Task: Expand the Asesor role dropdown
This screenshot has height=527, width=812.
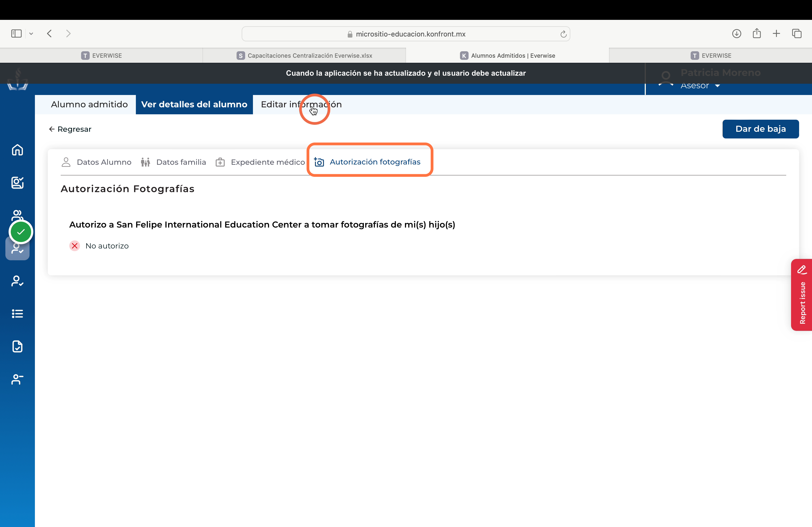Action: (x=700, y=86)
